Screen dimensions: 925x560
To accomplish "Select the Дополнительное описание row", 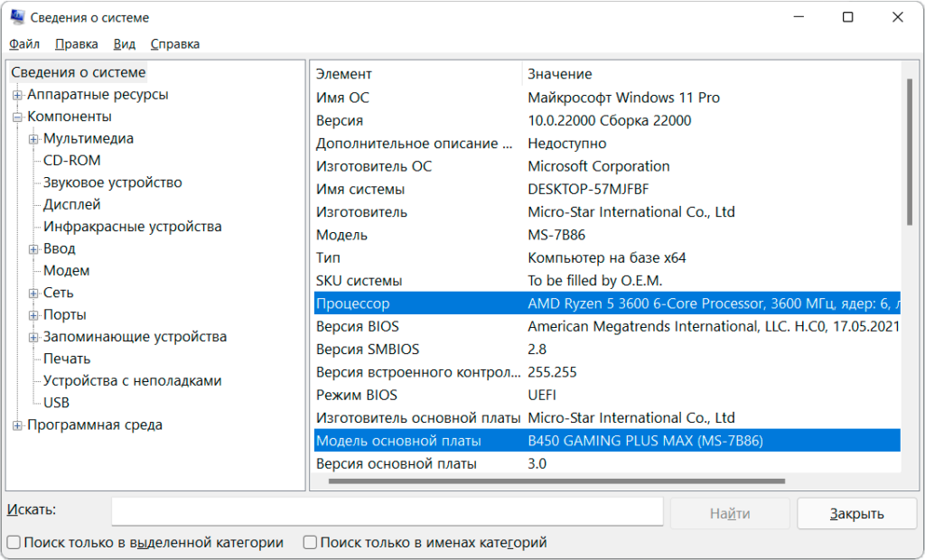I will 607,144.
